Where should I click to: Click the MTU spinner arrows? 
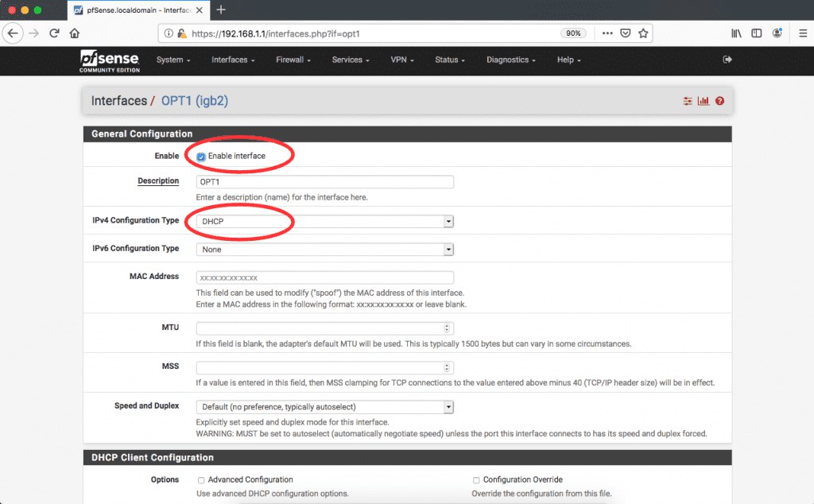447,328
